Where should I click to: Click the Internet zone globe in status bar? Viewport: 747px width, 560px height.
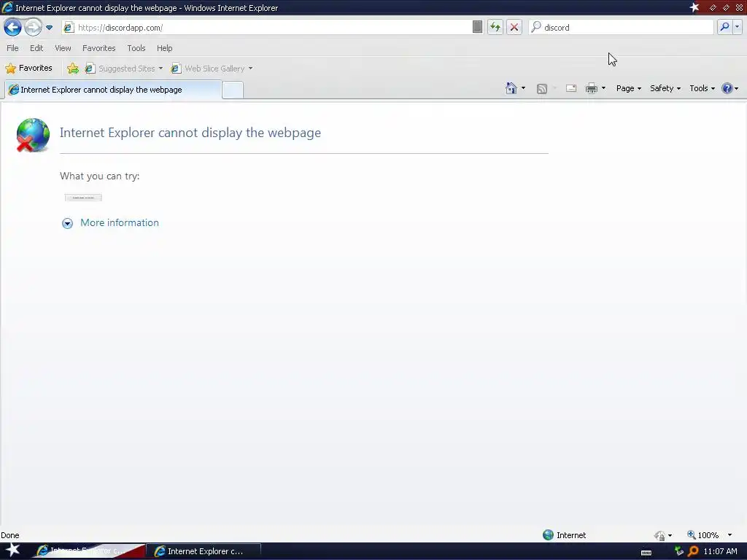(548, 534)
